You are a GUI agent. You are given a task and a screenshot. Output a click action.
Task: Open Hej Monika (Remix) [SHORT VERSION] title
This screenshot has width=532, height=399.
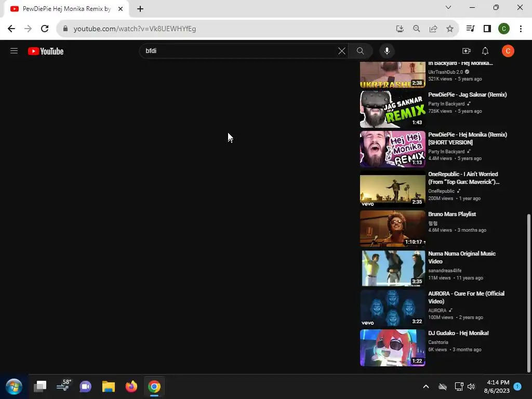tap(468, 138)
